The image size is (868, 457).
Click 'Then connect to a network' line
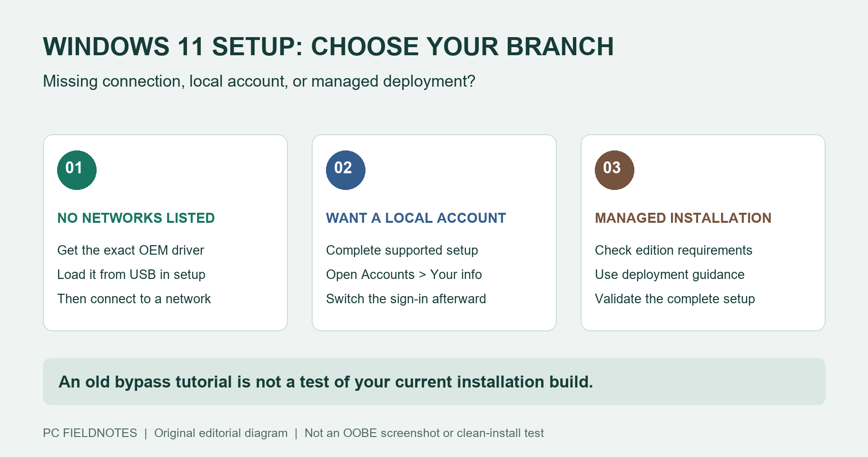click(134, 299)
